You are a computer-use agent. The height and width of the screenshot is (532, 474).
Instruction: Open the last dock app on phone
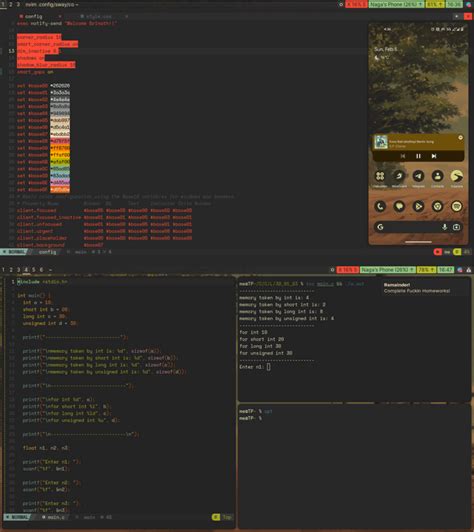coord(457,206)
